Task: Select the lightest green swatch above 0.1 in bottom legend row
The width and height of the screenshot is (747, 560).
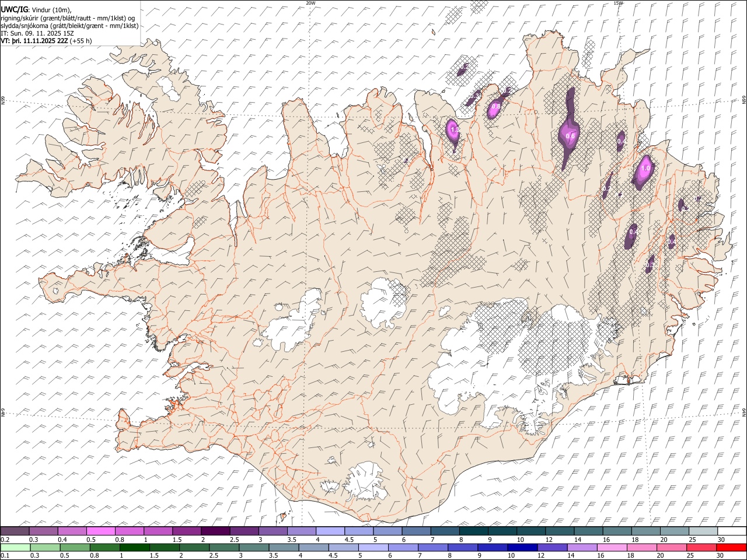Action: coord(15,547)
